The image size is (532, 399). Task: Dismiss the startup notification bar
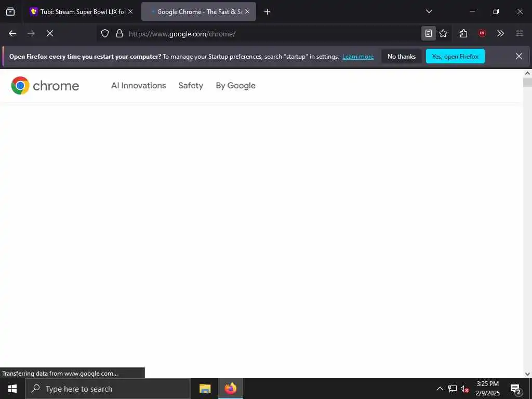(x=519, y=56)
